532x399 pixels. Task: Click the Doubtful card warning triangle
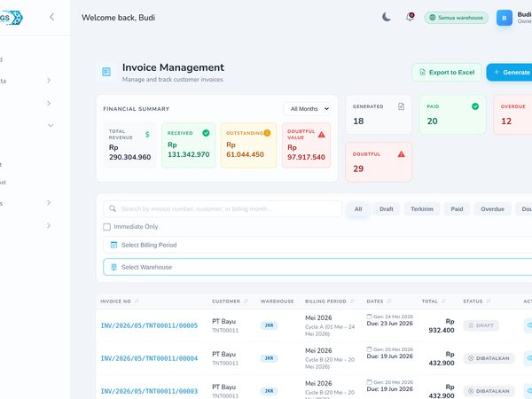(x=401, y=154)
